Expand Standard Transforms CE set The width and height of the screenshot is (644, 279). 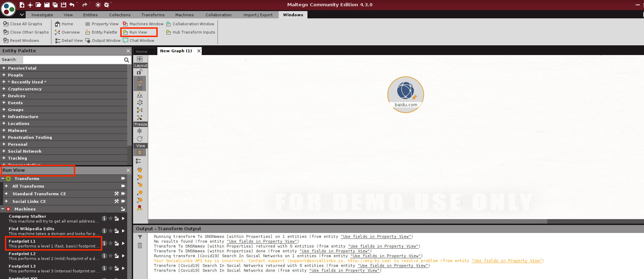click(6, 194)
